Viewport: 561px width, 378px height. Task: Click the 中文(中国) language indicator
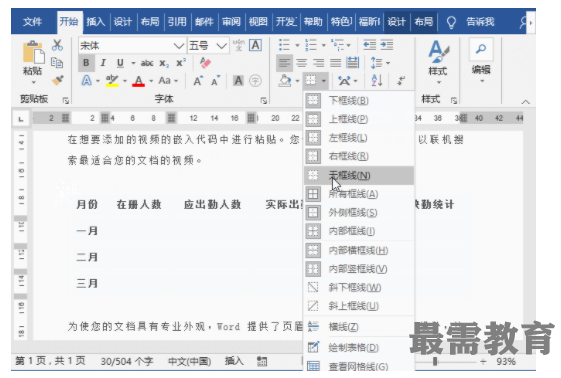190,361
